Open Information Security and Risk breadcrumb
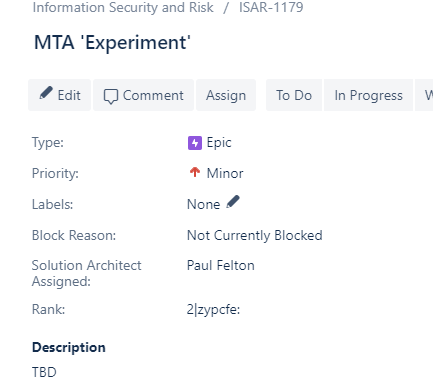433x386 pixels. (x=123, y=7)
